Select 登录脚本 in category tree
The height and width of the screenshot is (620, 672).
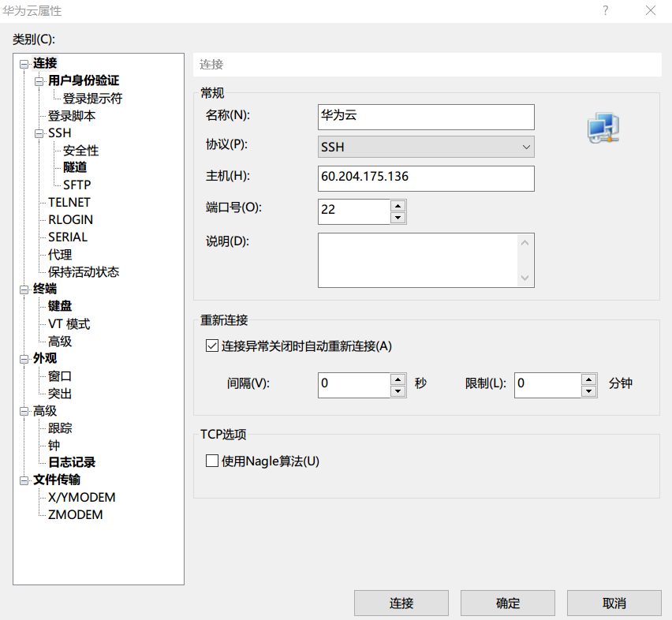[x=72, y=116]
